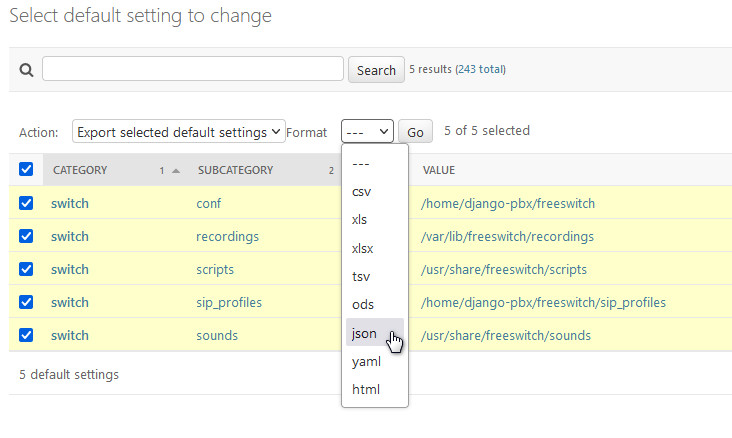732x438 pixels.
Task: Pick xlsx in the format list
Action: (364, 247)
